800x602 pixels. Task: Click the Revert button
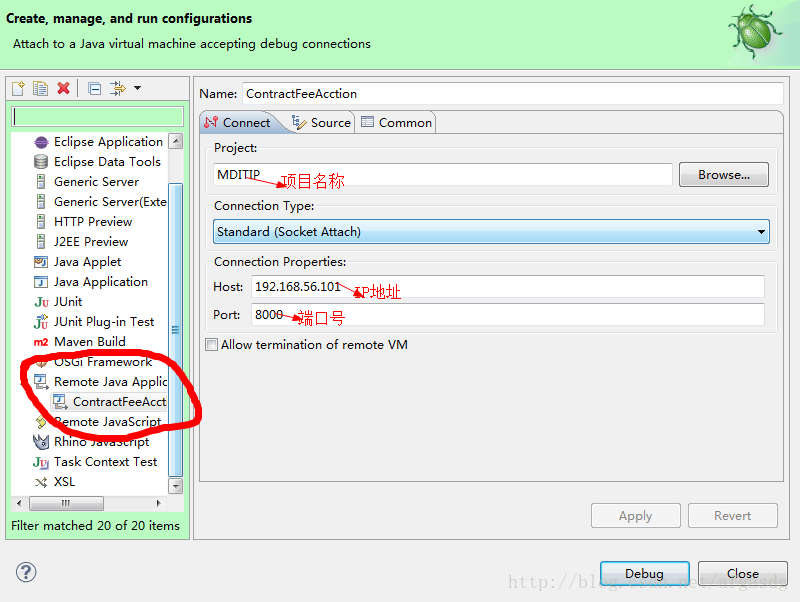tap(733, 516)
